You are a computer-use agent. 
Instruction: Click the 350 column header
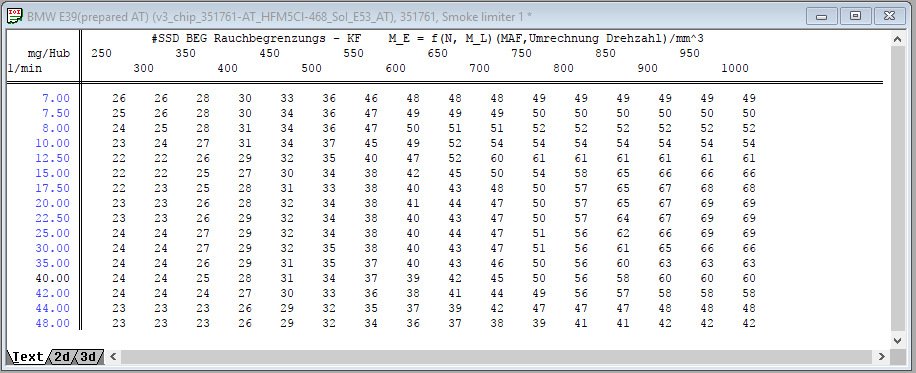(x=186, y=53)
